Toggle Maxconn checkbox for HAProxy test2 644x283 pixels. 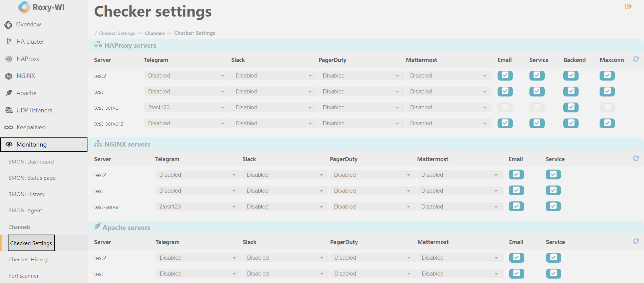607,75
